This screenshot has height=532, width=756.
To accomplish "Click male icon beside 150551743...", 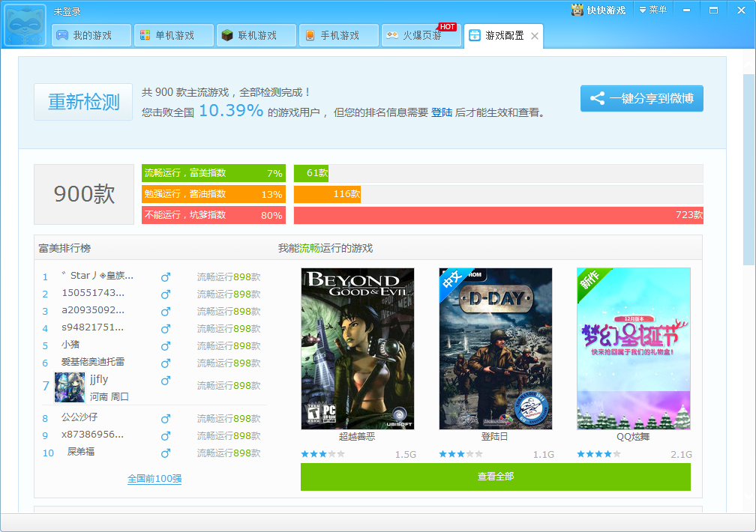I will [165, 294].
